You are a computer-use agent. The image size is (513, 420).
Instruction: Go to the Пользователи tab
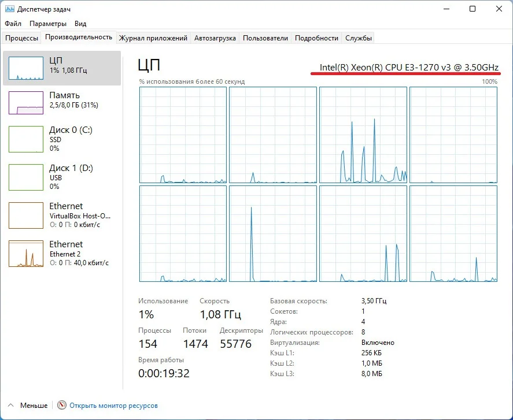265,38
